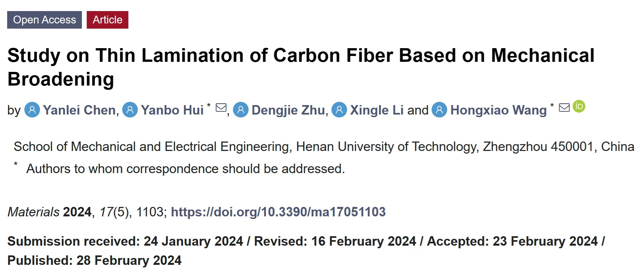644x272 pixels.
Task: Open Yanlei Chen's profile icon
Action: (x=32, y=110)
